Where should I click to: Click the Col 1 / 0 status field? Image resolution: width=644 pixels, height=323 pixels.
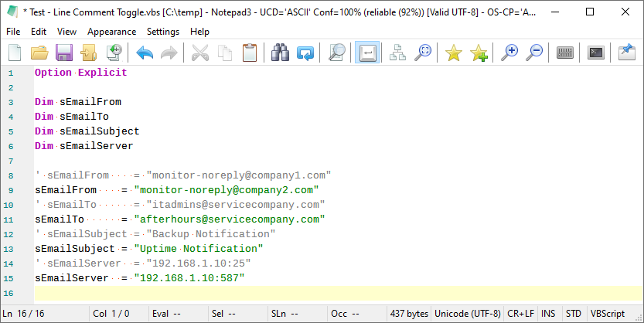(119, 314)
